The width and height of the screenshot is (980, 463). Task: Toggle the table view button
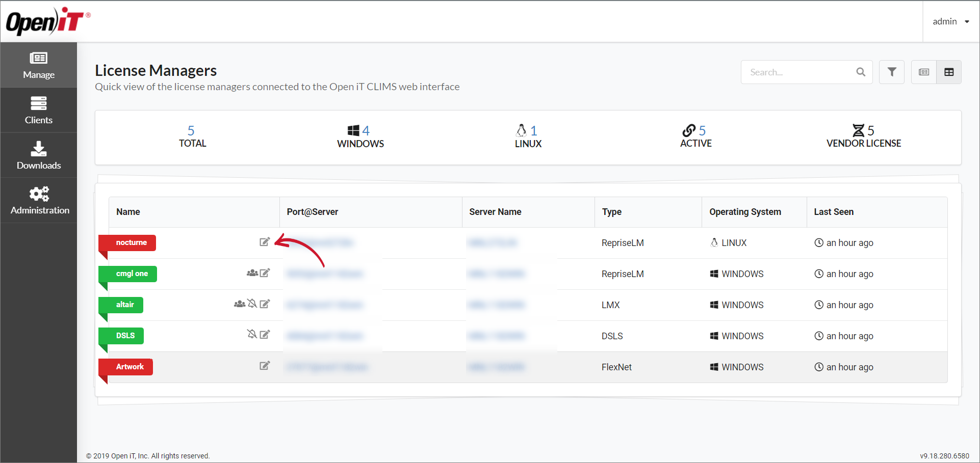949,72
